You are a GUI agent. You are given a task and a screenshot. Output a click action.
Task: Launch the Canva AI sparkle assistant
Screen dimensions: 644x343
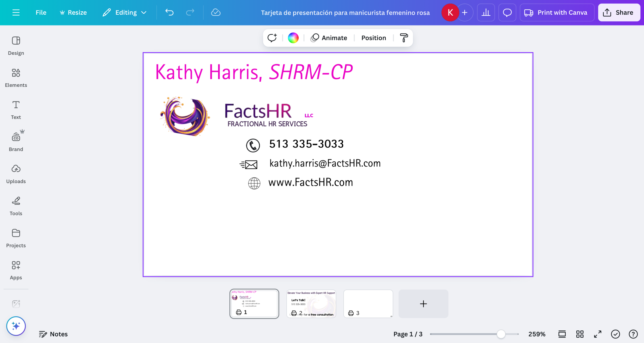tap(16, 326)
